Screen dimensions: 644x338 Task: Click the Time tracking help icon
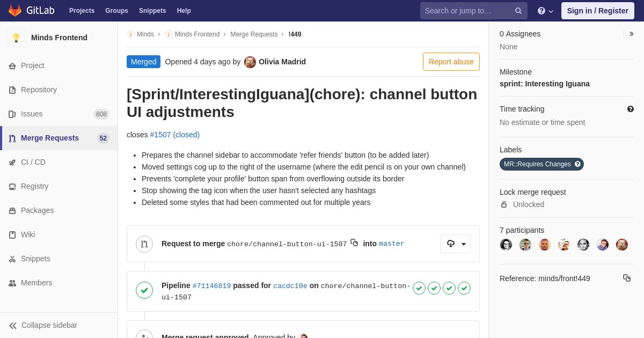click(630, 109)
